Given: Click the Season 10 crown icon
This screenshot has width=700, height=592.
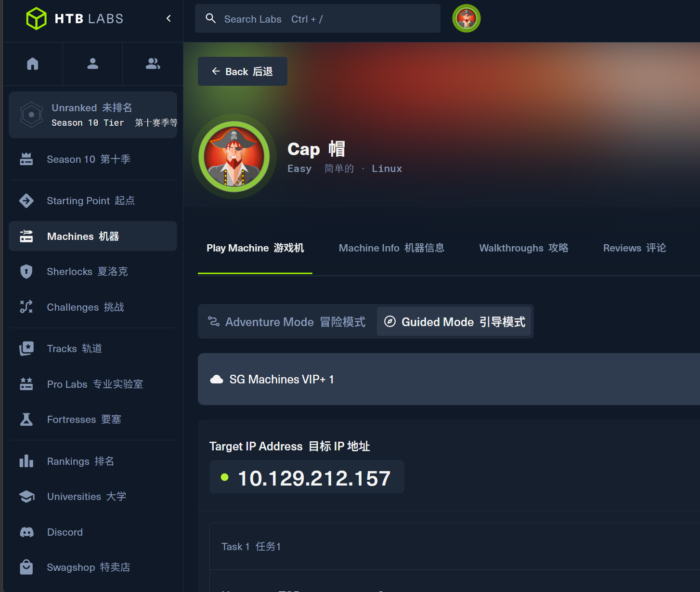Looking at the screenshot, I should click(x=26, y=159).
